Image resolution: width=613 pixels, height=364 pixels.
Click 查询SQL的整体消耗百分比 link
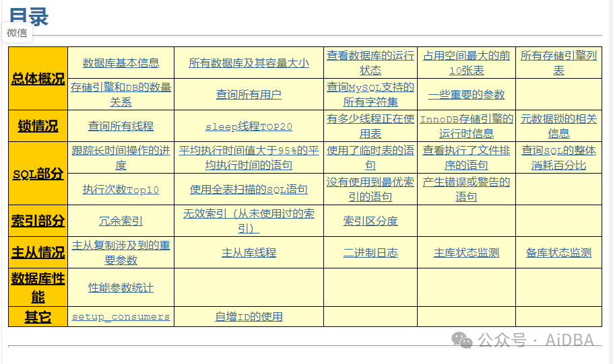(558, 158)
